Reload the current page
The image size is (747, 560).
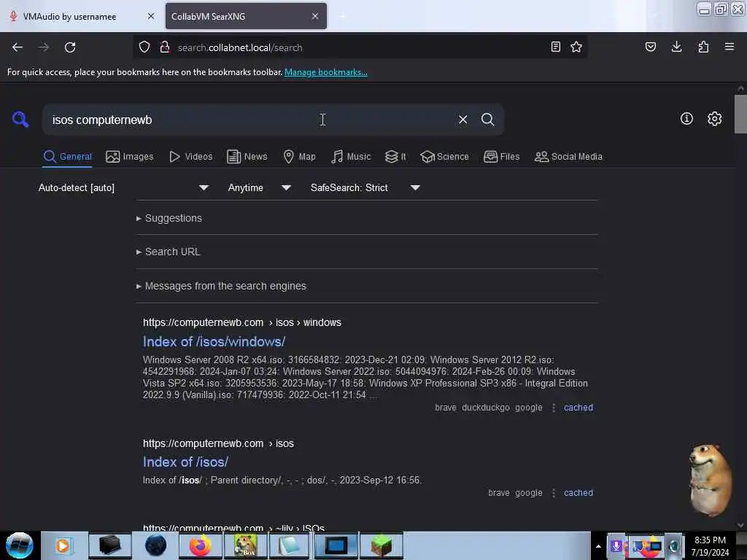point(70,47)
